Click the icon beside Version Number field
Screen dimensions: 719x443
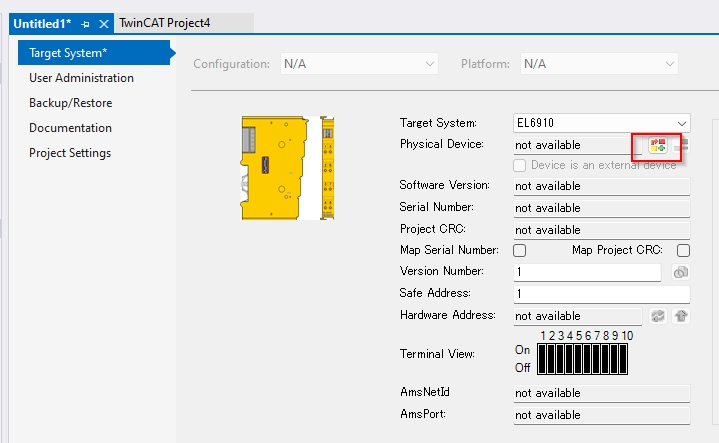coord(681,272)
